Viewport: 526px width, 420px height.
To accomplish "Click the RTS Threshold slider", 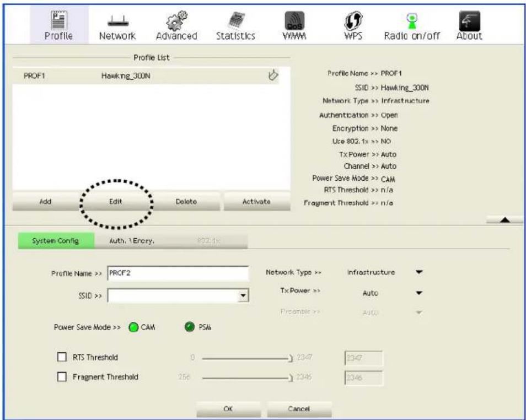I will coord(247,359).
